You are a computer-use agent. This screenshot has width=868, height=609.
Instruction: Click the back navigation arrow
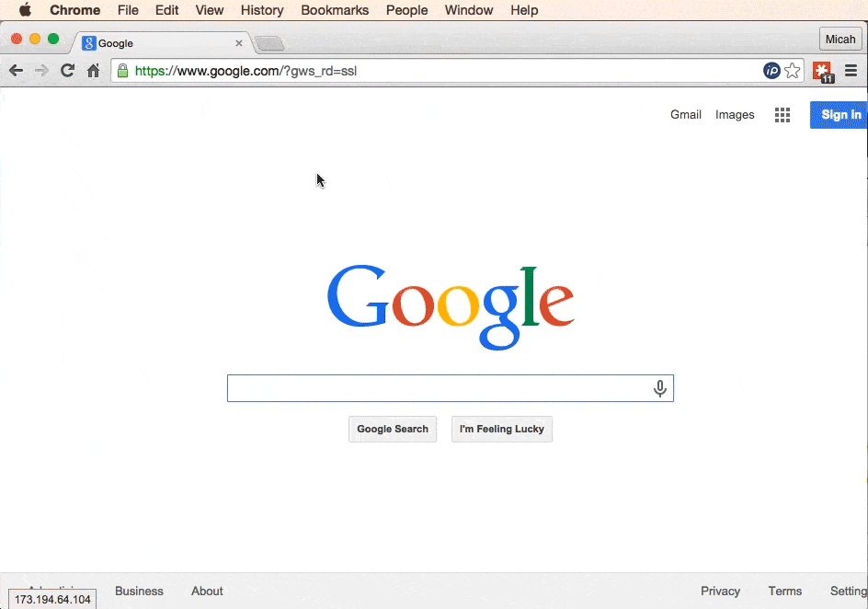pos(16,70)
